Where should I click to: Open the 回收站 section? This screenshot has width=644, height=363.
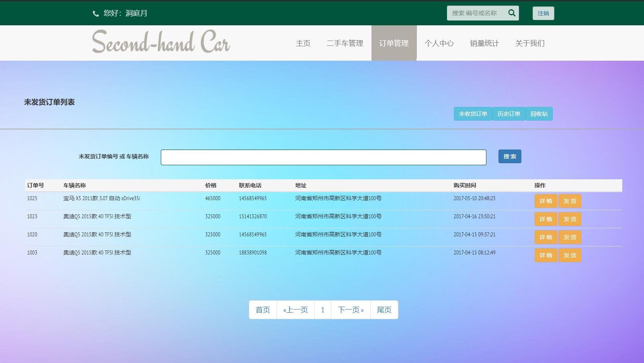point(539,114)
